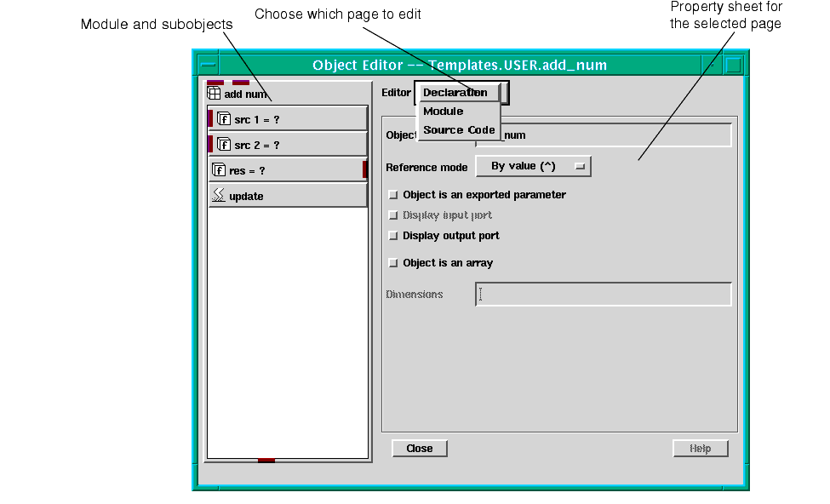Choose Module from the Editor page menu
Image resolution: width=830 pixels, height=504 pixels.
(x=444, y=112)
